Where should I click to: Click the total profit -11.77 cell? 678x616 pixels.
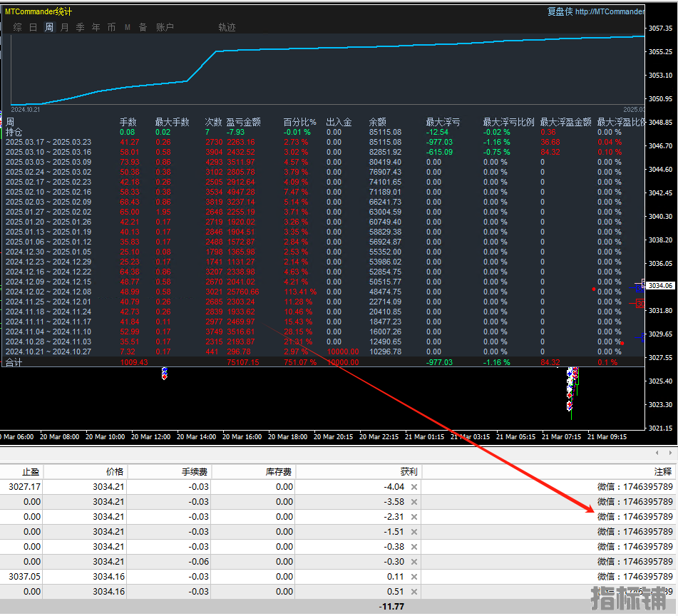coord(391,607)
